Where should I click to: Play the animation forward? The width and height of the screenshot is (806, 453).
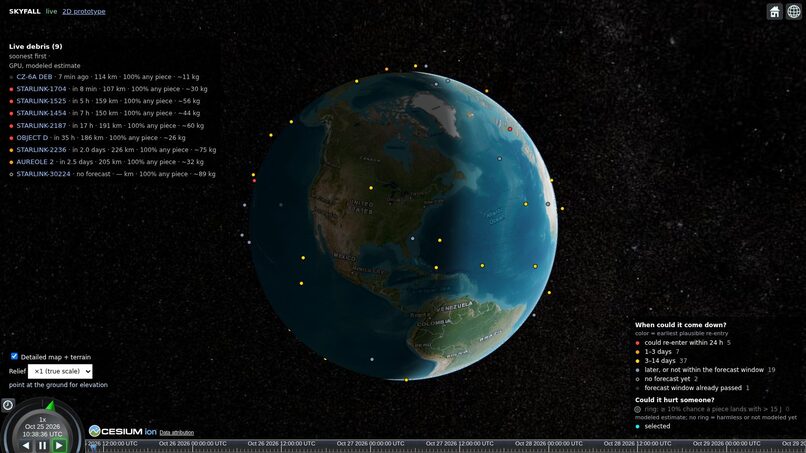pyautogui.click(x=60, y=446)
